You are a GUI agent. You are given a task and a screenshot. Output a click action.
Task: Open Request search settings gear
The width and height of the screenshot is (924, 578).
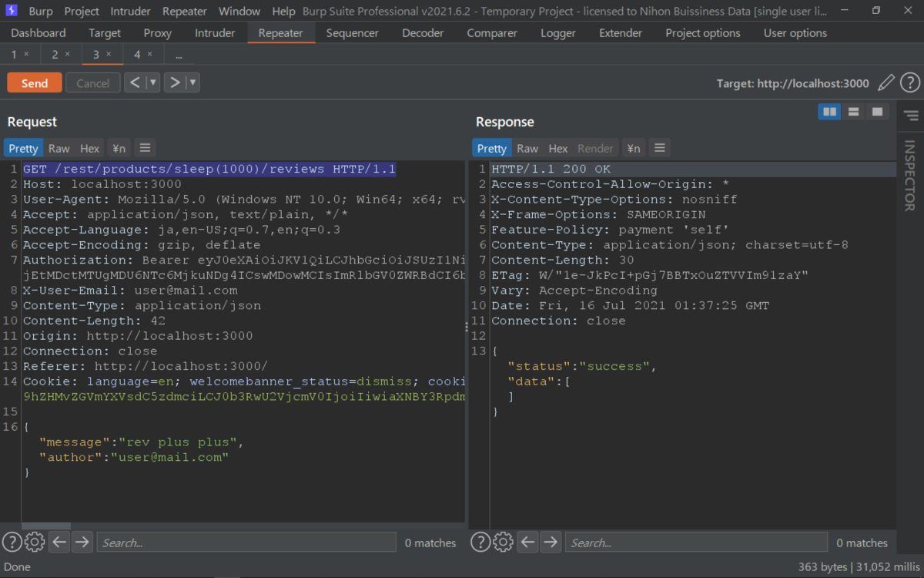pyautogui.click(x=35, y=542)
